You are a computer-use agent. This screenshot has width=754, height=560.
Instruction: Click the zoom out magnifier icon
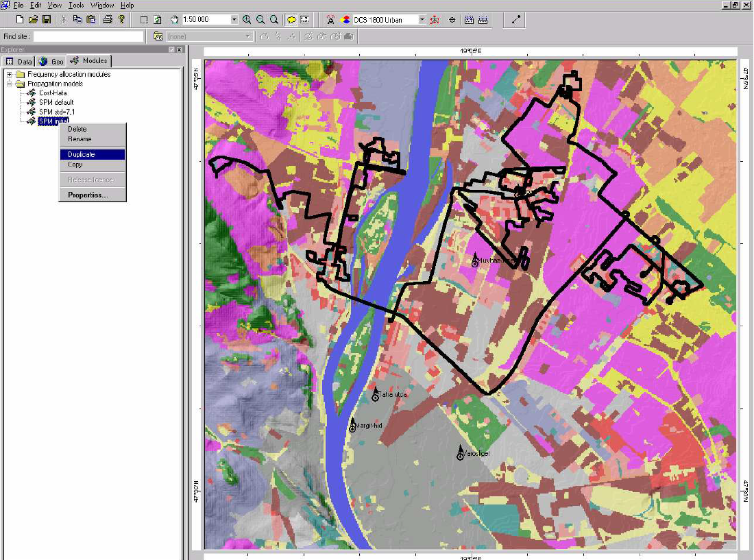260,20
